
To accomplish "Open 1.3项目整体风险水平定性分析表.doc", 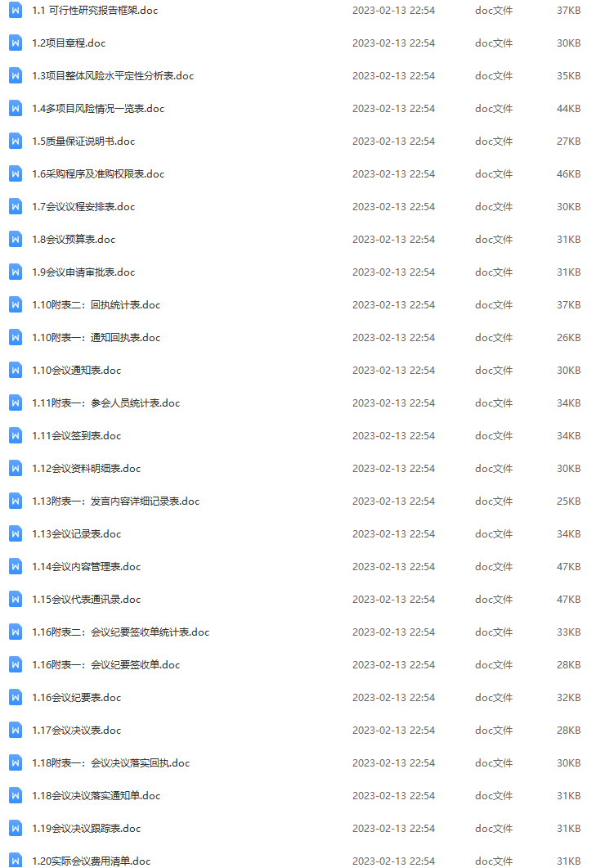I will (113, 76).
